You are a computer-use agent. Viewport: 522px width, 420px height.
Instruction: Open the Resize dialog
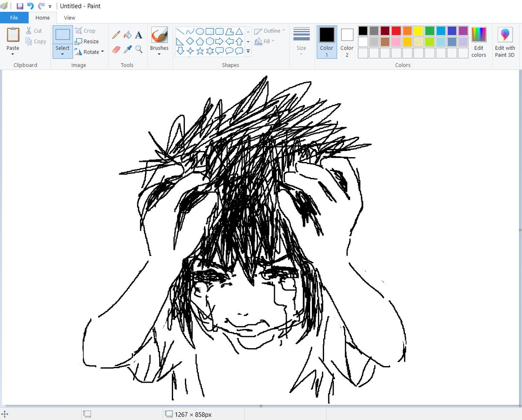87,41
